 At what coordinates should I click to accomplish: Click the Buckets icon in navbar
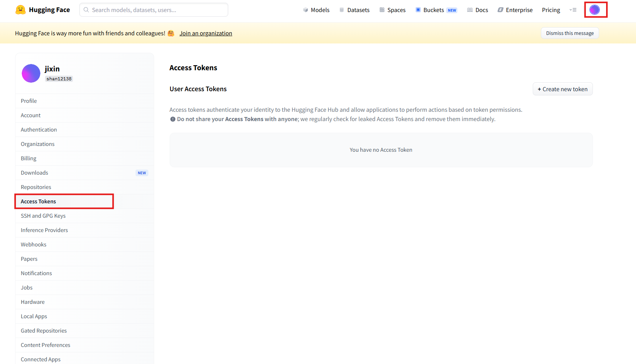pos(418,10)
